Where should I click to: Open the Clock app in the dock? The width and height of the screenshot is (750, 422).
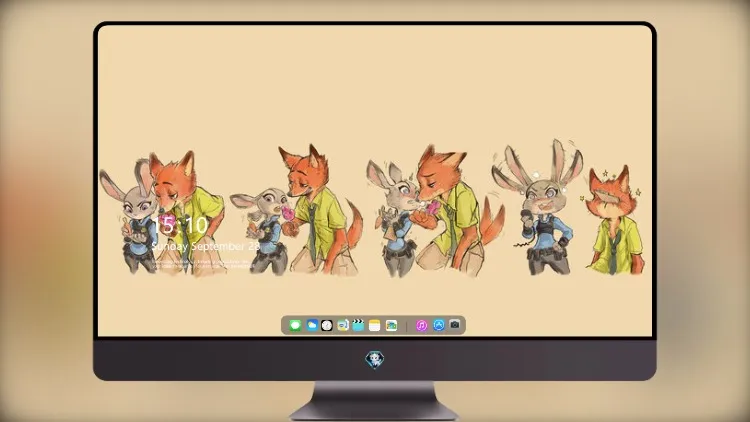point(327,325)
